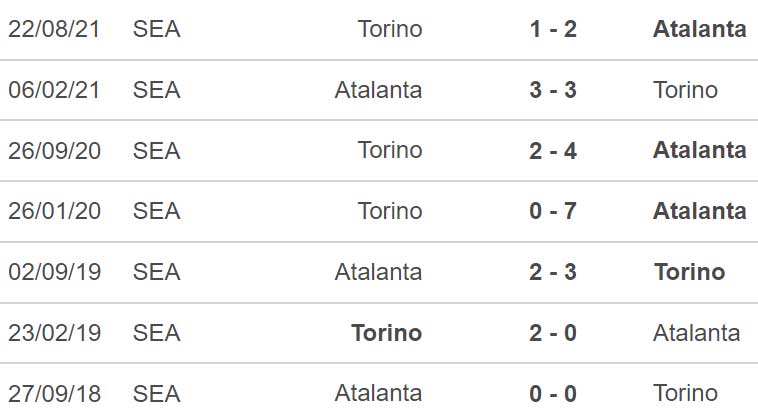Select Atalanta home team on 06/02/21
Screen dimensions: 758x417
pyautogui.click(x=379, y=90)
